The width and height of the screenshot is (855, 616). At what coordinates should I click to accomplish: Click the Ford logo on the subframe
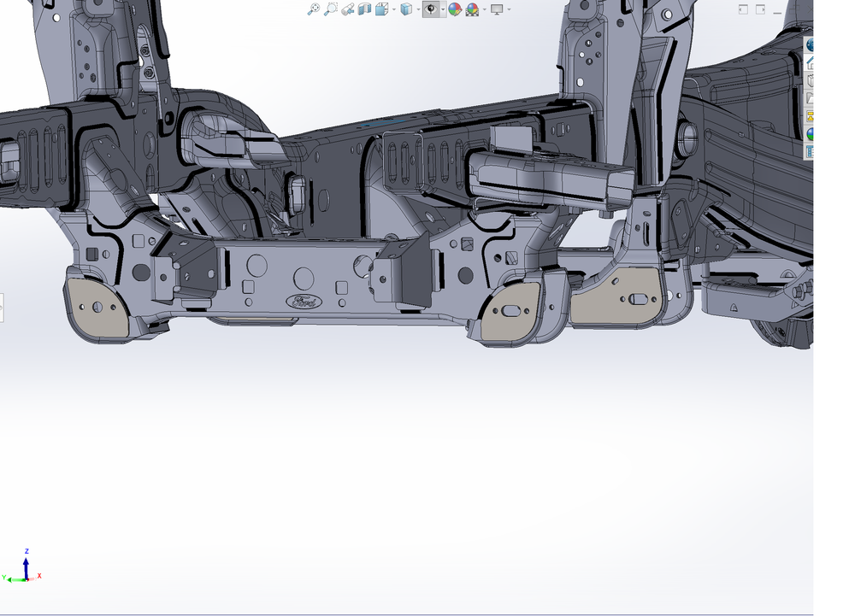click(x=304, y=301)
